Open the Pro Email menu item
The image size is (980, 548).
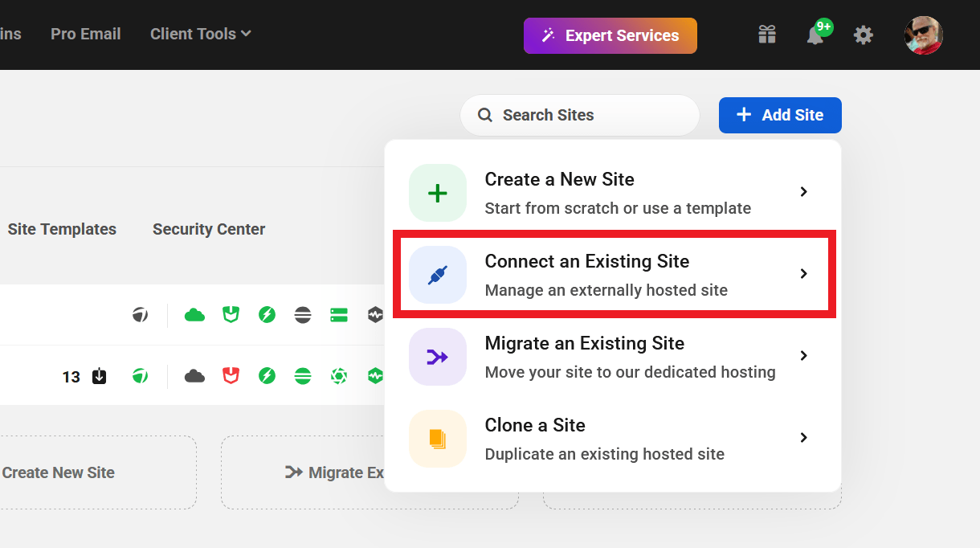(x=85, y=34)
